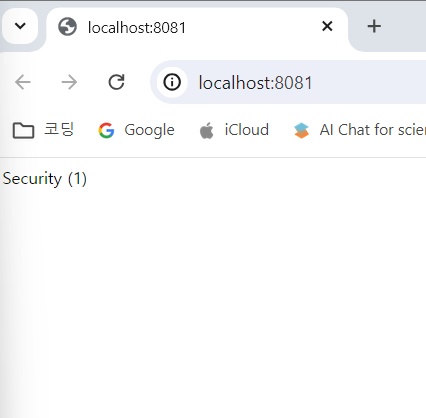Screen dimensions: 426x418
Task: Reload the current page
Action: 116,82
